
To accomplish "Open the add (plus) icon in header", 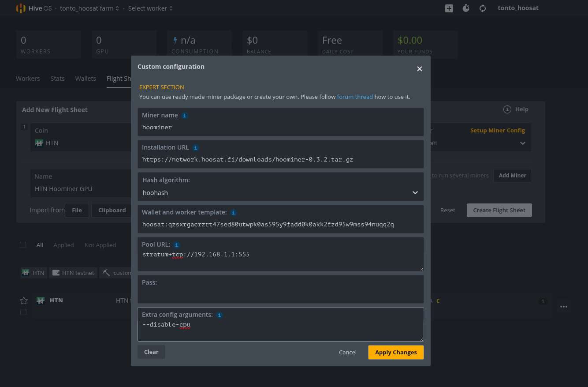I will coord(449,8).
